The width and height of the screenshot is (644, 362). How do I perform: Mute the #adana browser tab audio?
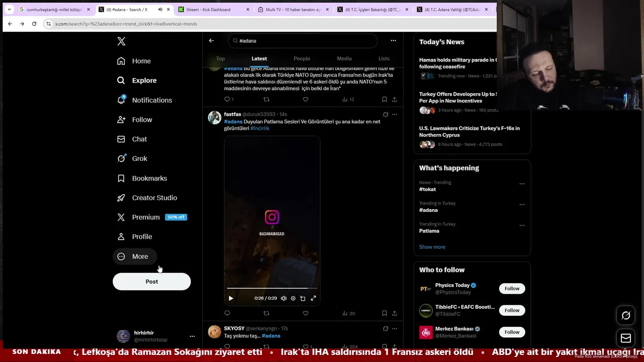(x=160, y=10)
